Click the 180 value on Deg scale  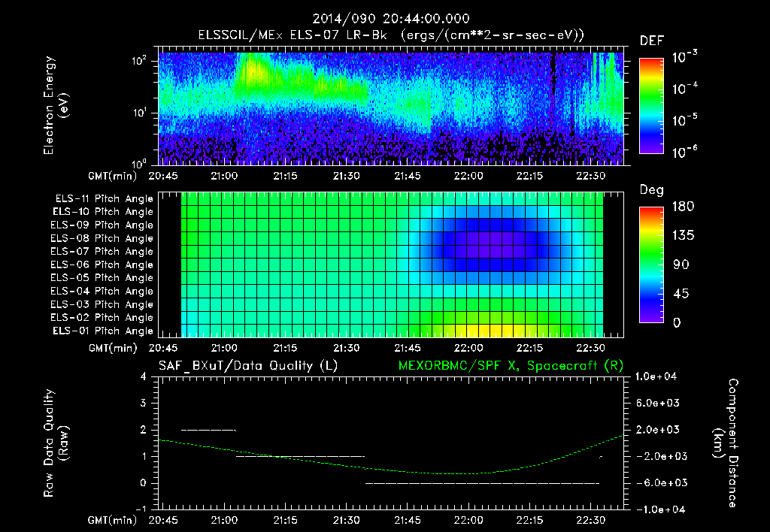click(x=683, y=207)
